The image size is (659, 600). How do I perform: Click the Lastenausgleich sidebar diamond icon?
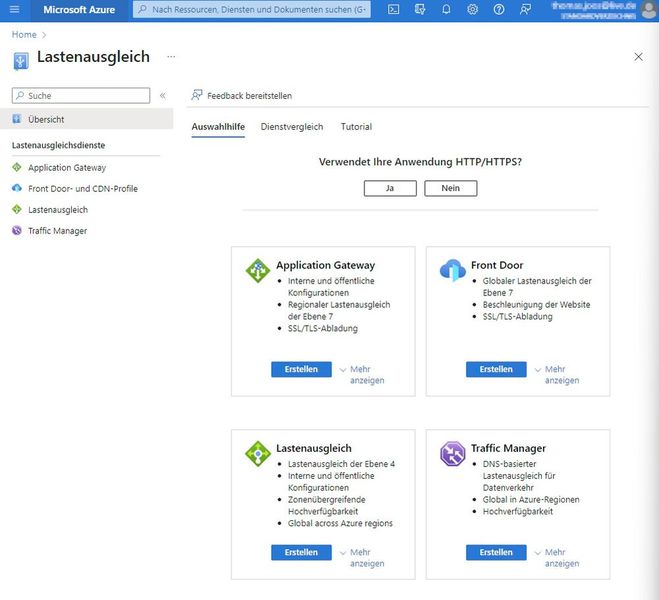click(17, 209)
